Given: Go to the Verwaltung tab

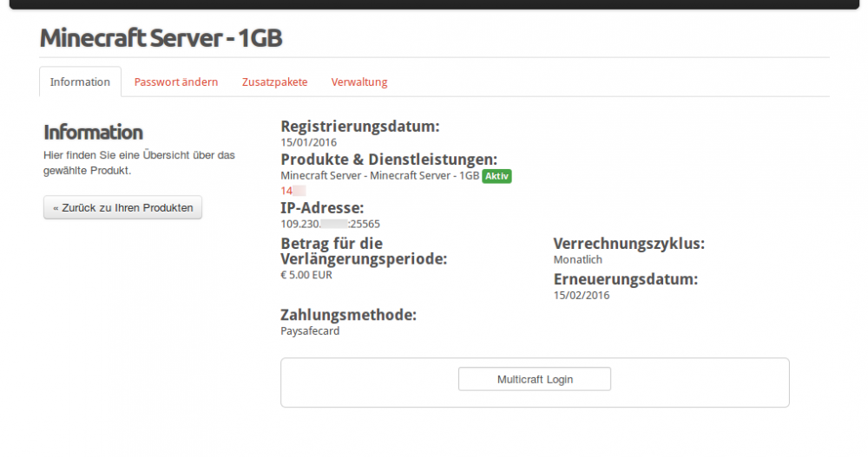Looking at the screenshot, I should (359, 82).
